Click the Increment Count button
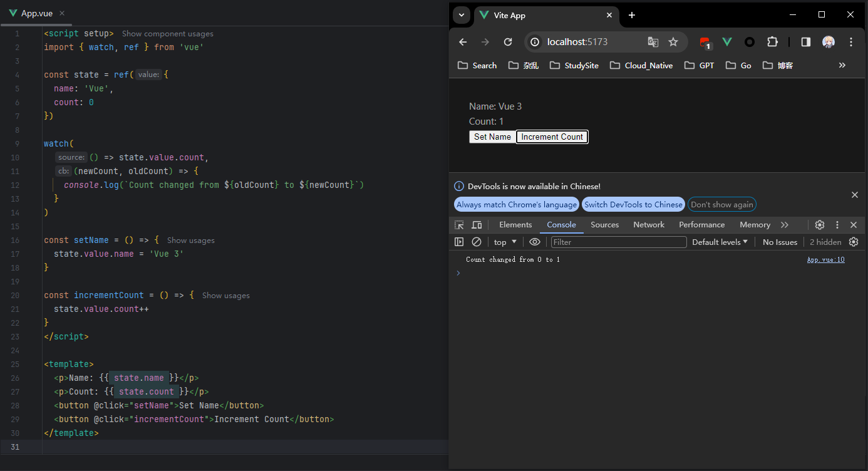 coord(552,137)
